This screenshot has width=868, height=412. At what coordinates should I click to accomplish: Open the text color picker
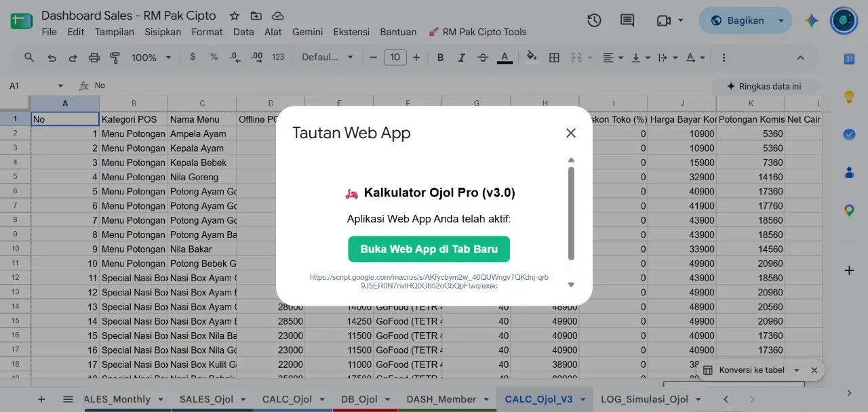pos(505,58)
